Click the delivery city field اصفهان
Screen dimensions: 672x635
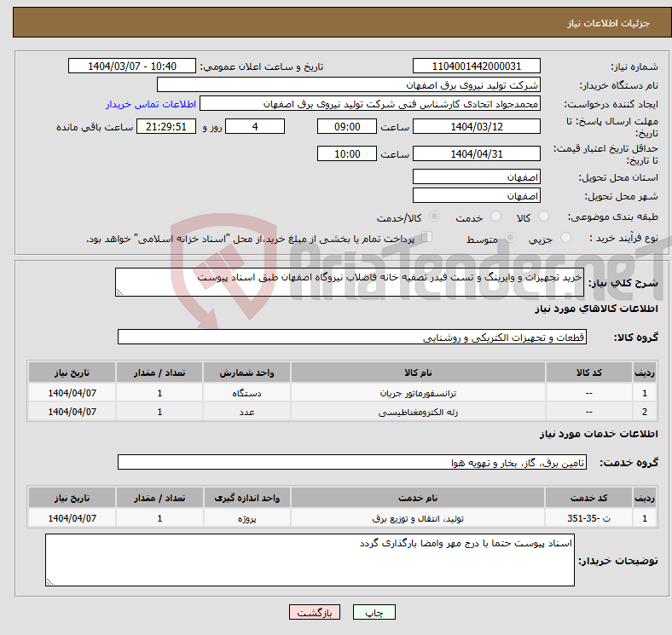pyautogui.click(x=476, y=195)
